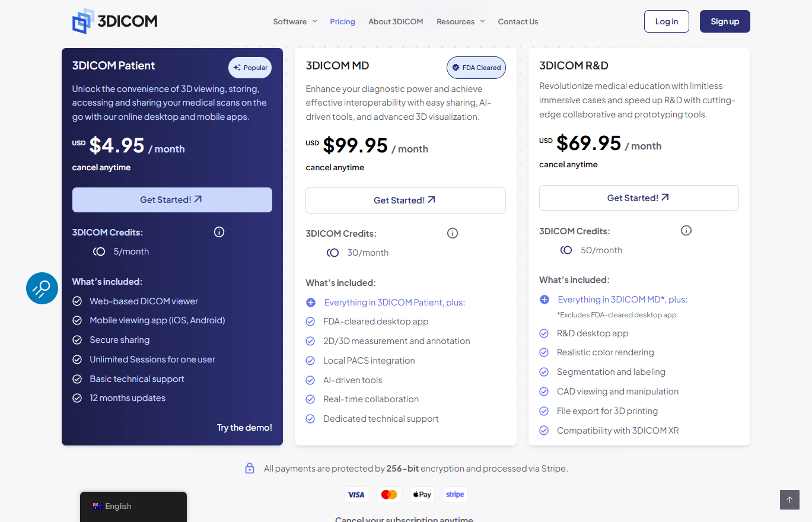This screenshot has height=522, width=812.
Task: Click the *Excludes FDA-cleared desktop app note
Action: click(x=617, y=315)
